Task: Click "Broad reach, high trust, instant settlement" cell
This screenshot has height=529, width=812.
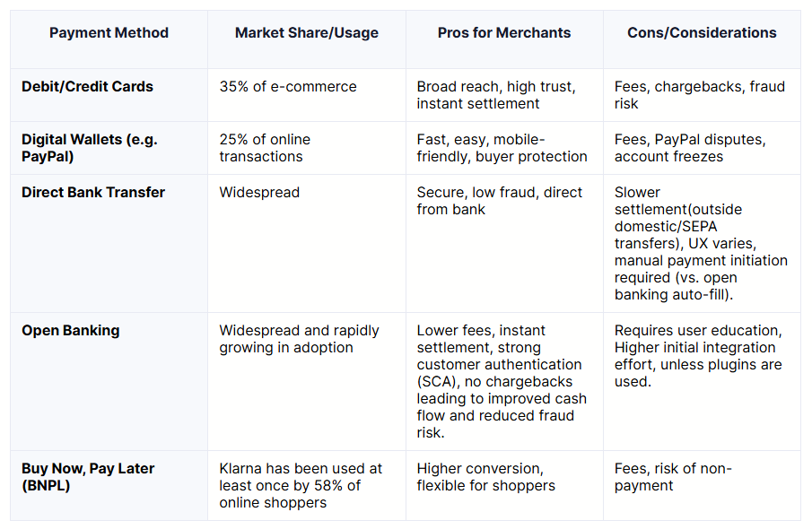Action: (x=496, y=95)
